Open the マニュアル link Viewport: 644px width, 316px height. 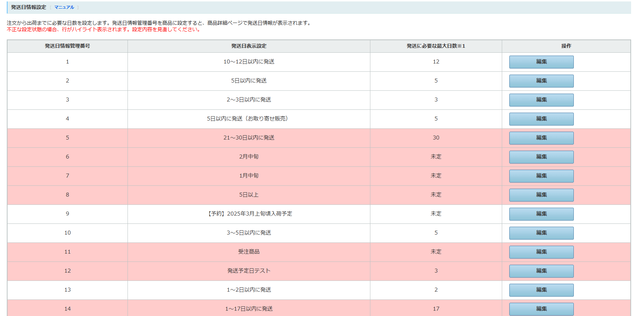[64, 7]
